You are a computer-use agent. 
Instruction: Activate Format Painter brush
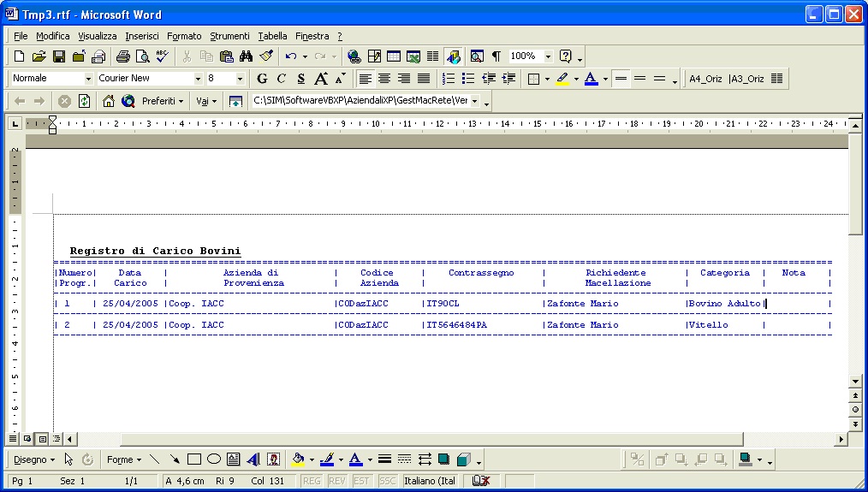[266, 56]
